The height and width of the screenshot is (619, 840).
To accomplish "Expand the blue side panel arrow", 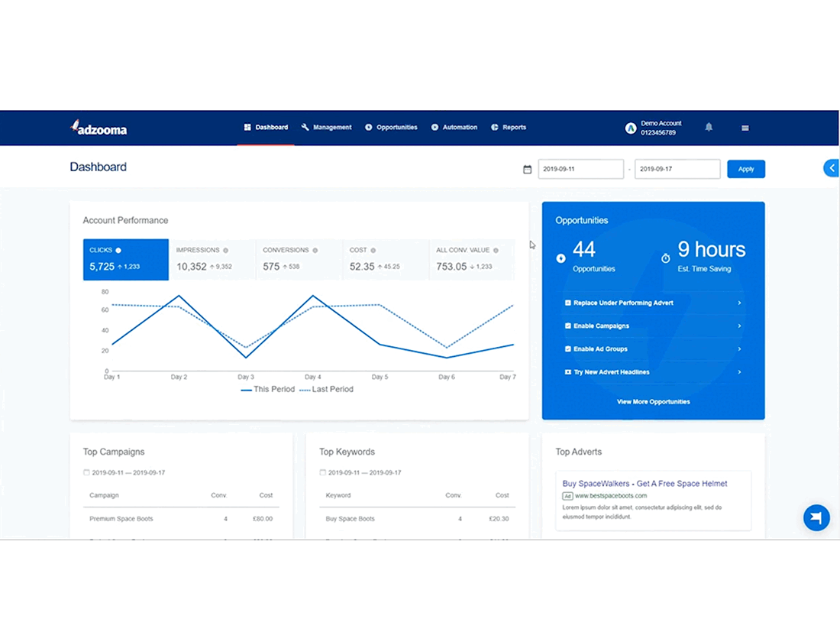I will 831,168.
